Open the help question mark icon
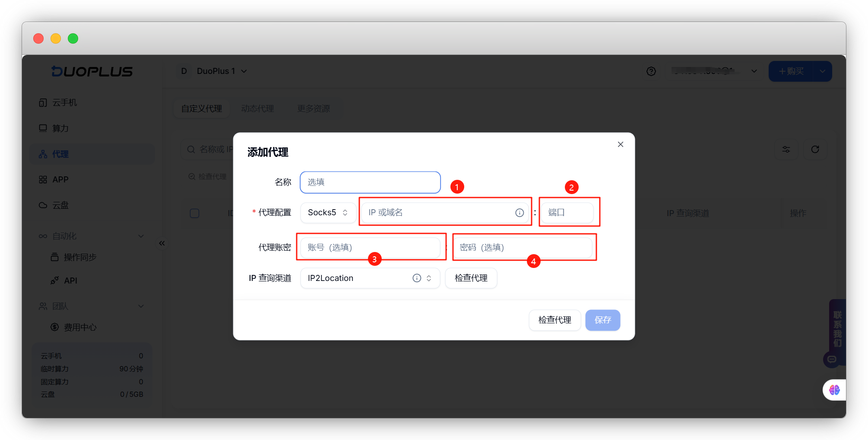The height and width of the screenshot is (440, 868). point(651,71)
